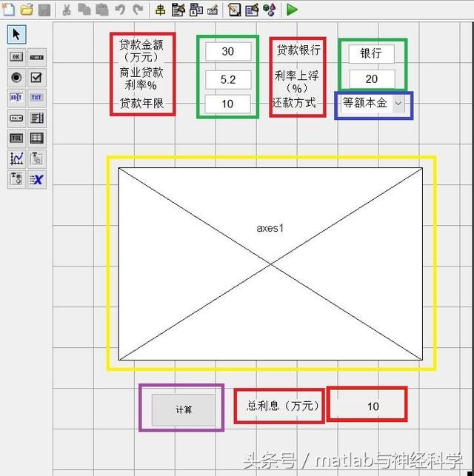Viewport: 474px width, 476px height.
Task: Pick the Slider palette tool
Action: pos(37,57)
